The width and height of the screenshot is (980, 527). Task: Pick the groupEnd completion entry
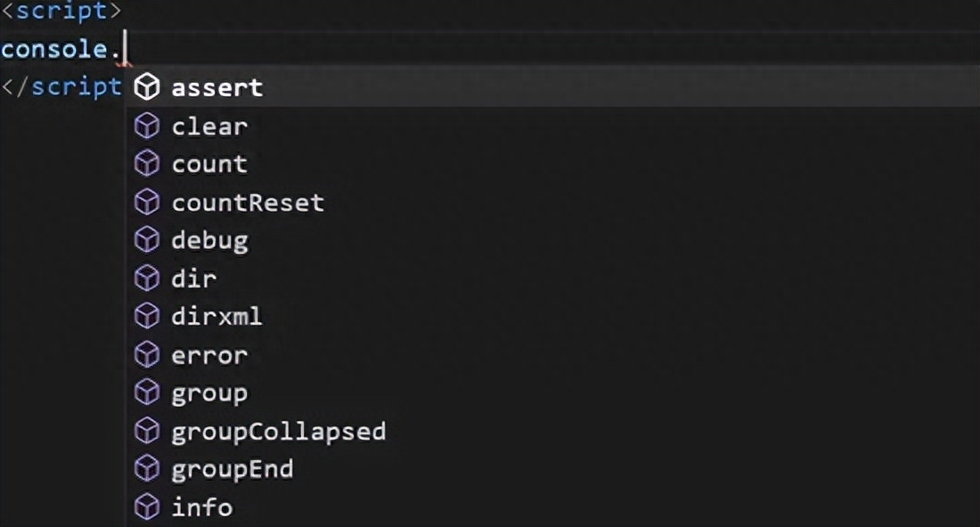(553, 469)
